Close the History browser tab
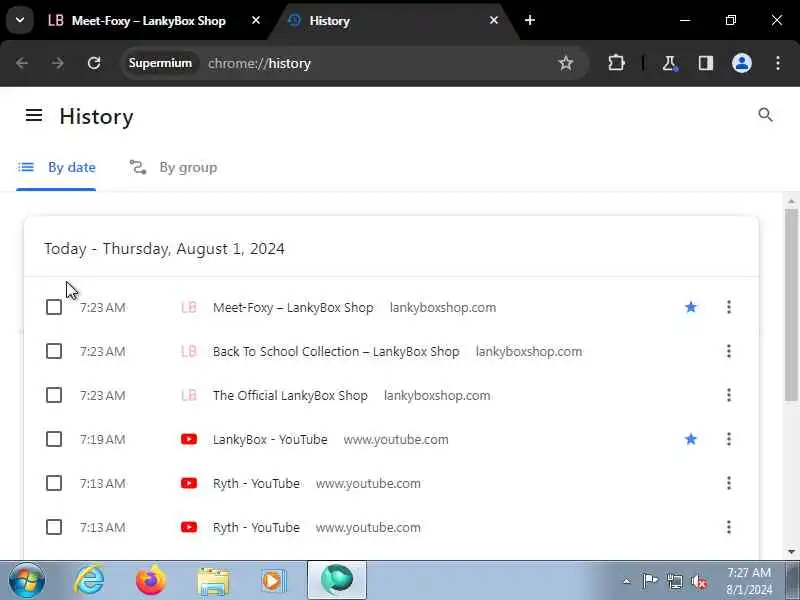The image size is (800, 600). point(493,20)
